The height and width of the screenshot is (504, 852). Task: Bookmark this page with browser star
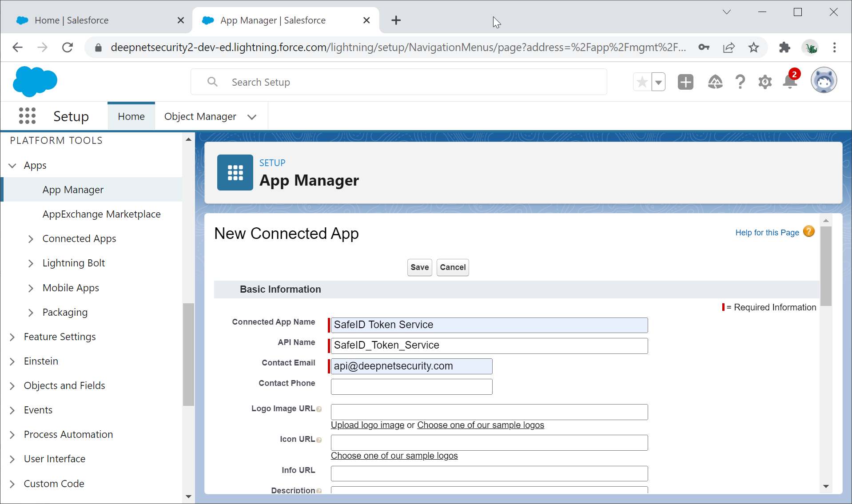tap(753, 48)
